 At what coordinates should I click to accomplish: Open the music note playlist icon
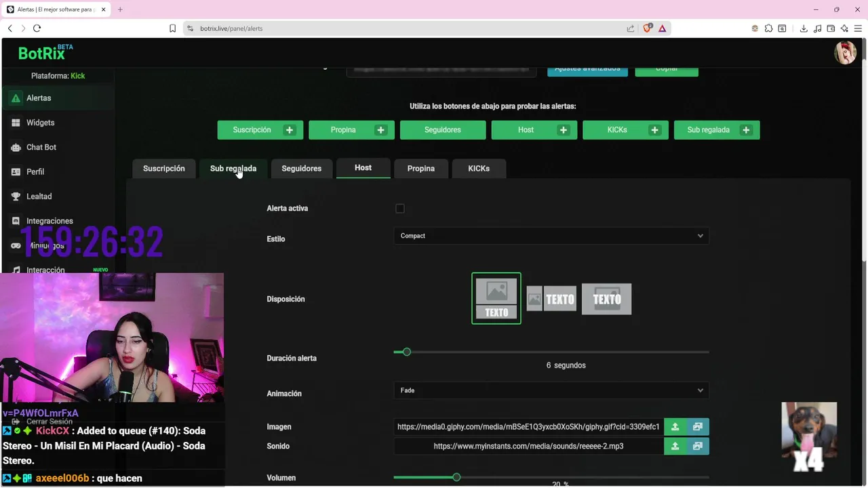817,28
